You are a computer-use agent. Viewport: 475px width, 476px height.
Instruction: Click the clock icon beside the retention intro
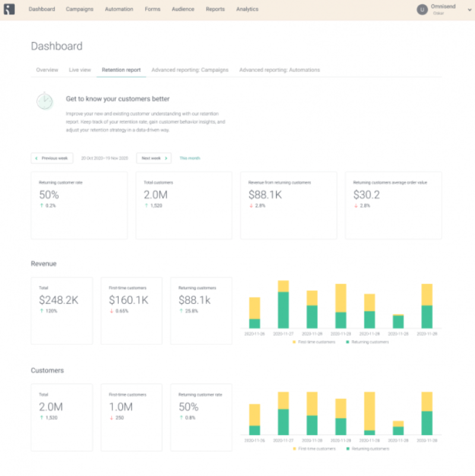pyautogui.click(x=45, y=101)
